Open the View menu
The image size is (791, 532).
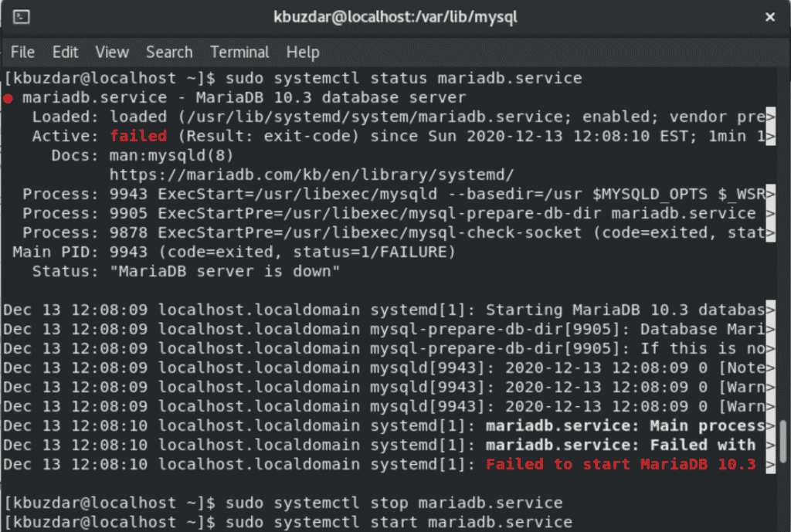(x=112, y=52)
